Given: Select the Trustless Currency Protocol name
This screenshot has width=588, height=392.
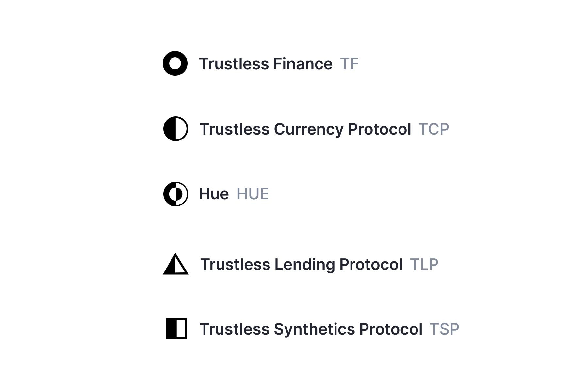Looking at the screenshot, I should click(305, 129).
